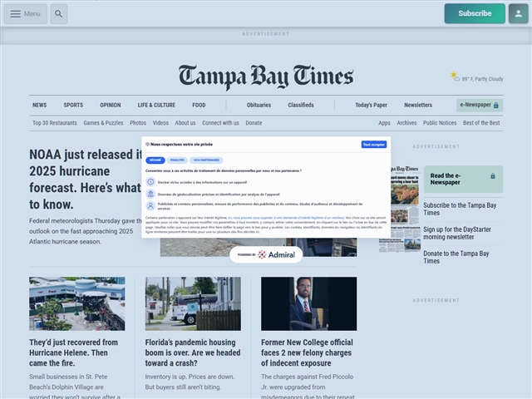Open the Life & Culture section
Image resolution: width=532 pixels, height=399 pixels.
(x=156, y=106)
